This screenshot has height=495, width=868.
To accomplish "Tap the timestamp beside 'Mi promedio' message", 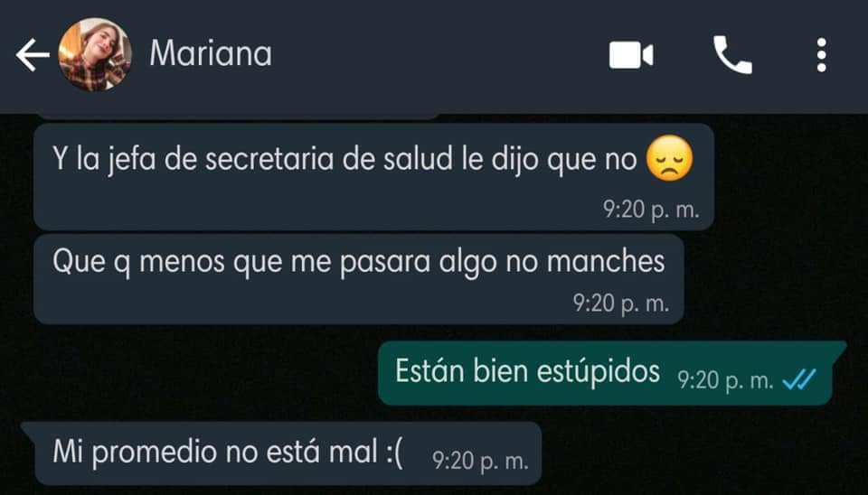I will coord(480,461).
